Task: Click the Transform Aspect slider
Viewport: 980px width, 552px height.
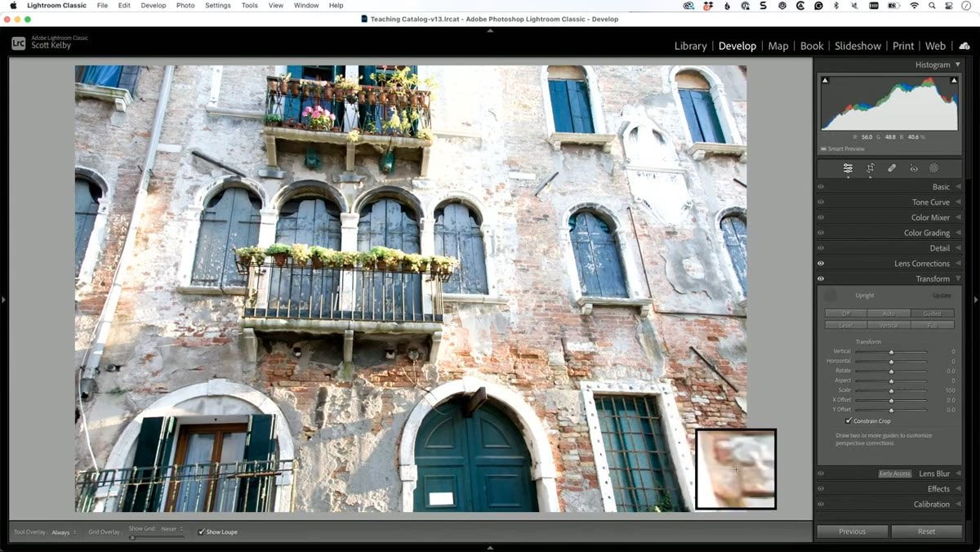Action: coord(891,381)
